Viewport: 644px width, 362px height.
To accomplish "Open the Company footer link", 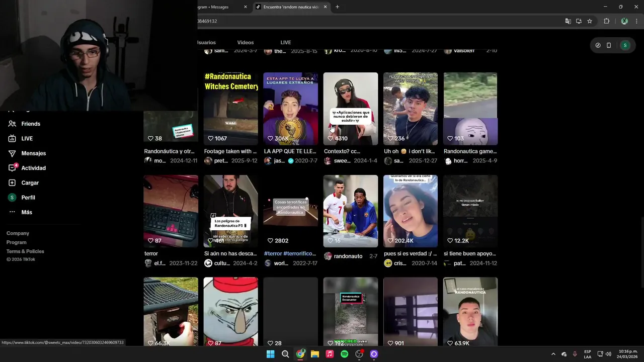I will click(18, 233).
